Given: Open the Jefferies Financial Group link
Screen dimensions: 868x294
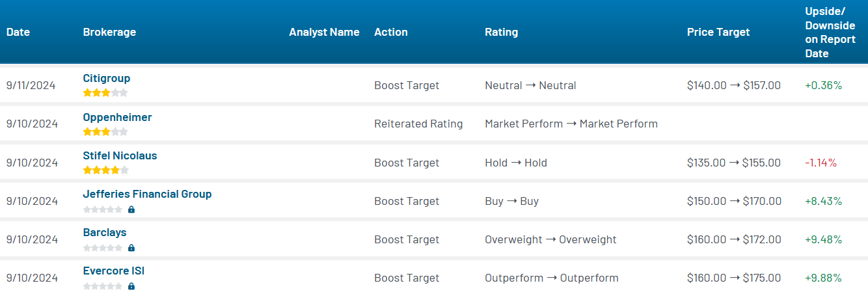Looking at the screenshot, I should tap(147, 194).
